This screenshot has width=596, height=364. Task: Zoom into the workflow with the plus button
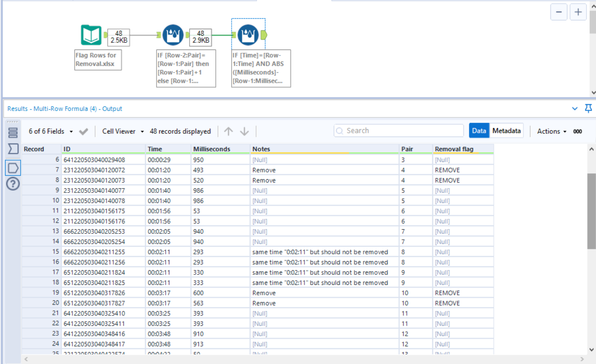coord(578,12)
